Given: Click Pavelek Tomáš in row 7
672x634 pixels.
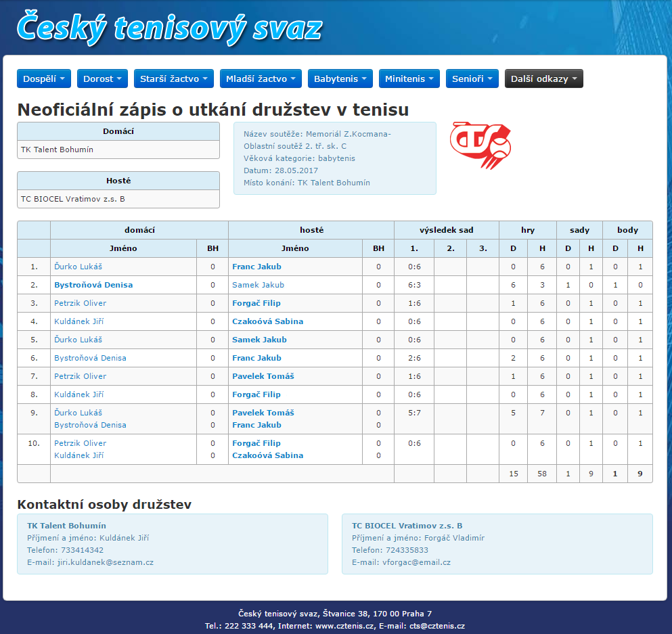Looking at the screenshot, I should 263,376.
